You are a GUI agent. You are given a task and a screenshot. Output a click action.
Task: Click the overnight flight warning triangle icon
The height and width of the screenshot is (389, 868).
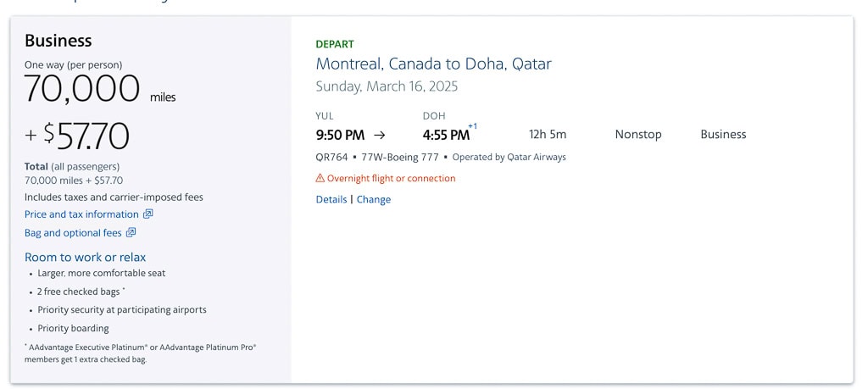click(320, 179)
